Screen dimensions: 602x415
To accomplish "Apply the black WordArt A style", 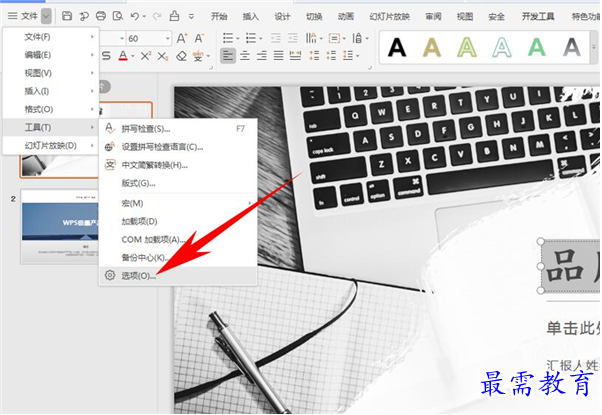I will pos(397,48).
